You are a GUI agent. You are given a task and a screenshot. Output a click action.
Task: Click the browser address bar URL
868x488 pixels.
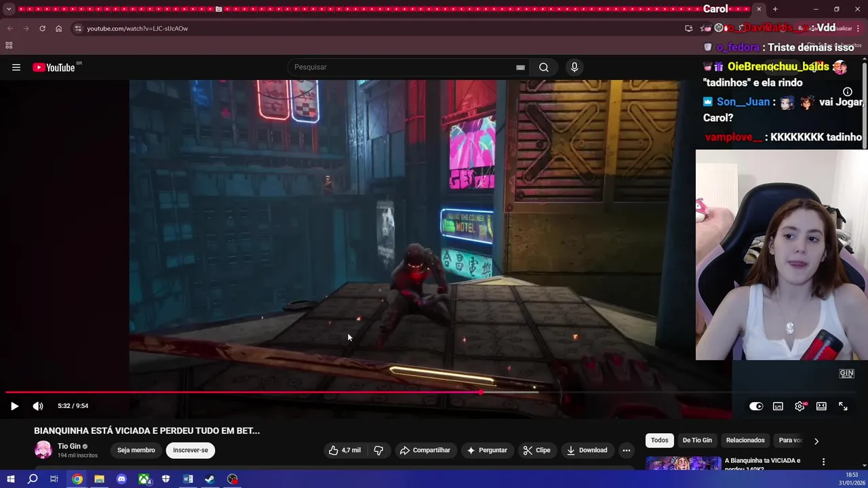[137, 28]
